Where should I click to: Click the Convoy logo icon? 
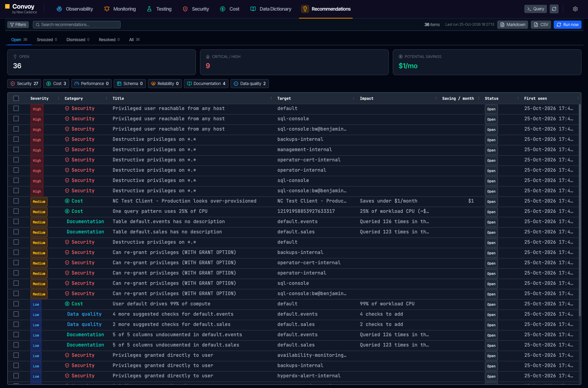pyautogui.click(x=7, y=6)
